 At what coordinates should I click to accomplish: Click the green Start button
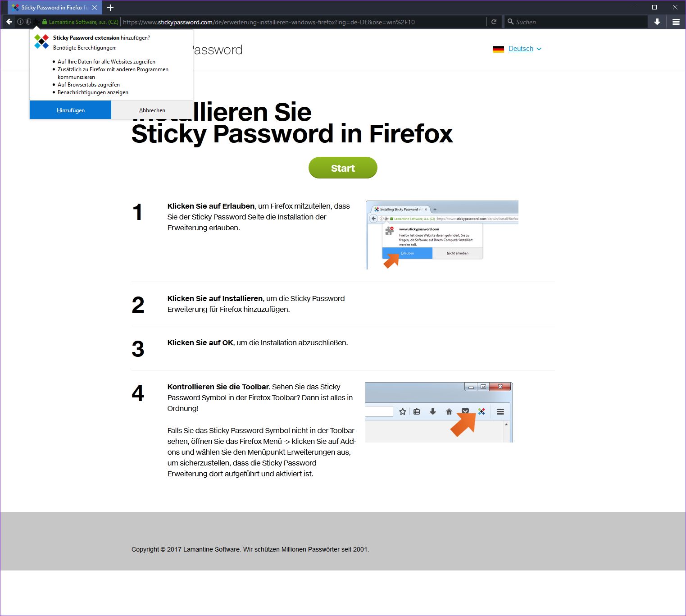pos(343,168)
